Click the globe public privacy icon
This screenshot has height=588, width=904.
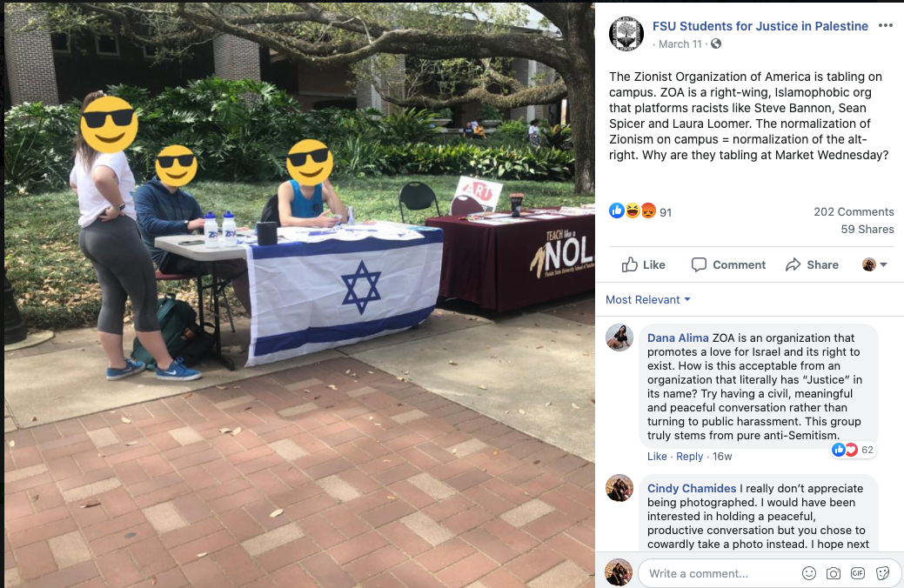(x=715, y=43)
